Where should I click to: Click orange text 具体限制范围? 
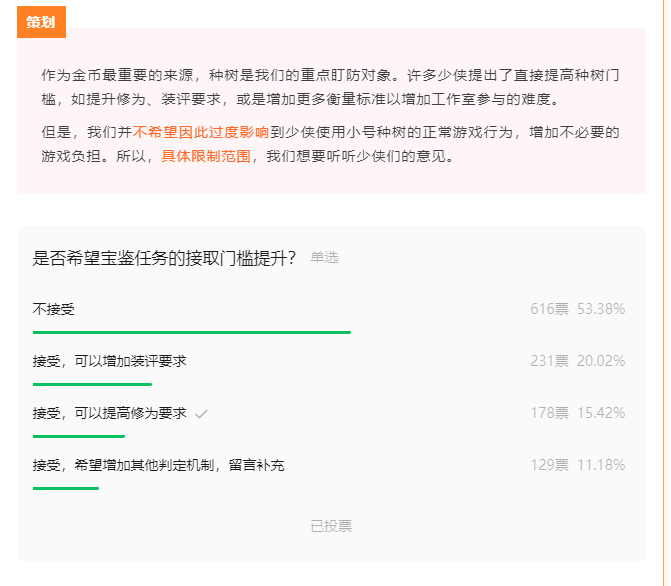[206, 156]
